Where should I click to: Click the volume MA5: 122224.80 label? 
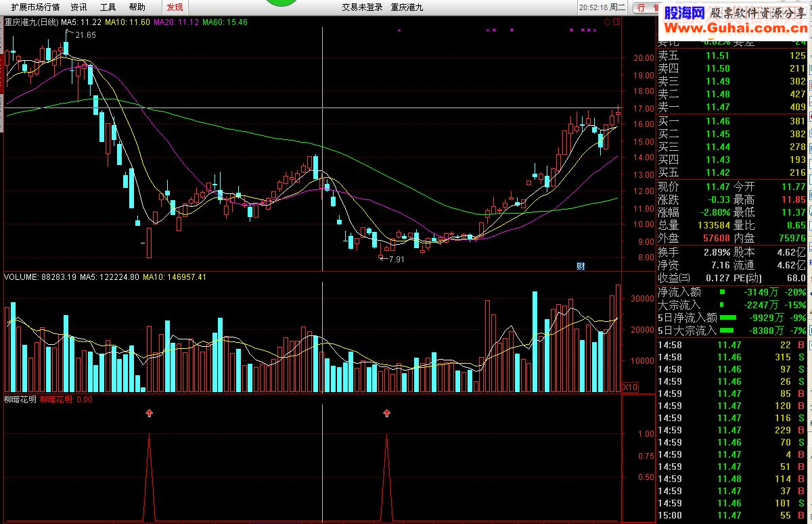110,277
